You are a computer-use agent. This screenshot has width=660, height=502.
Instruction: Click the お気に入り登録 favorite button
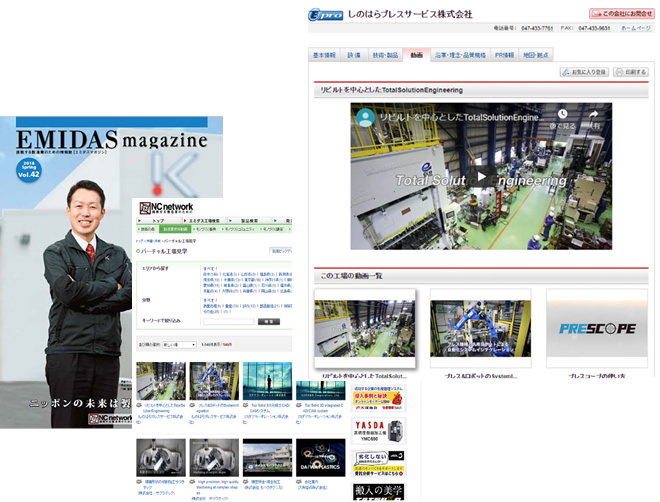click(x=584, y=72)
